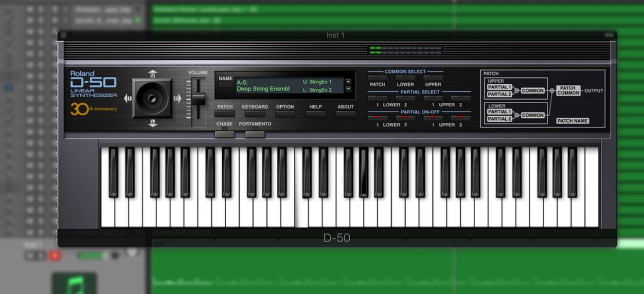Open the HELP menu button
This screenshot has width=644, height=294.
pyautogui.click(x=316, y=113)
